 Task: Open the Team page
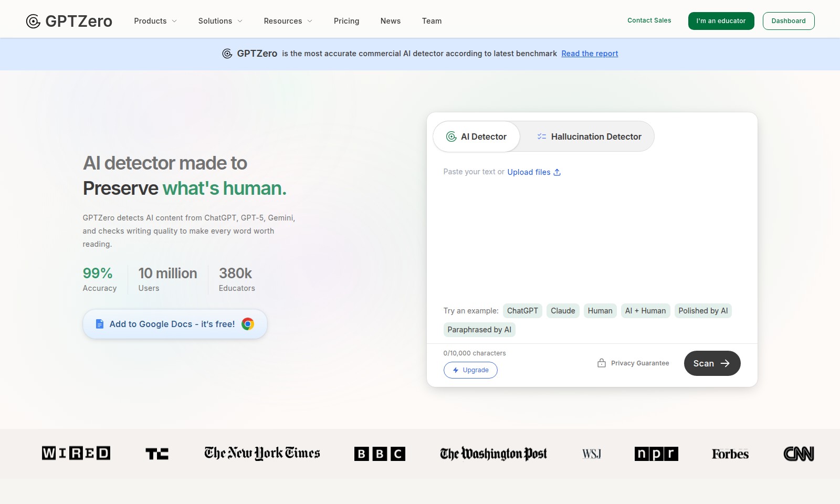tap(432, 21)
